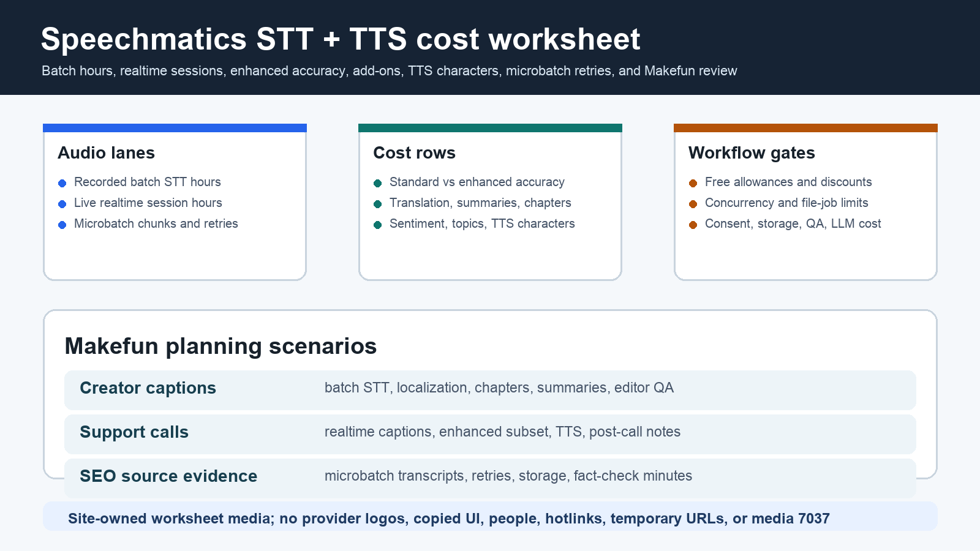Click the title Speechmatics STT + TTS cost worksheet
The image size is (980, 551).
point(341,39)
